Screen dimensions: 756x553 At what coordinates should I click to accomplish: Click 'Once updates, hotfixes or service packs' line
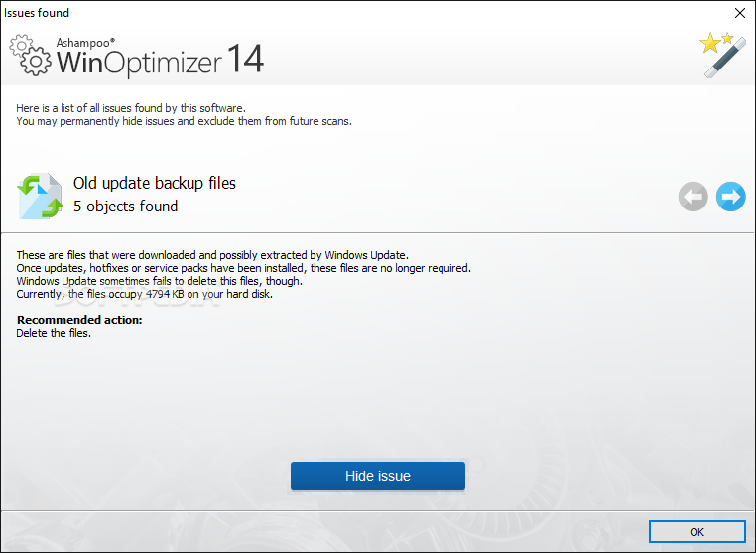pyautogui.click(x=243, y=268)
